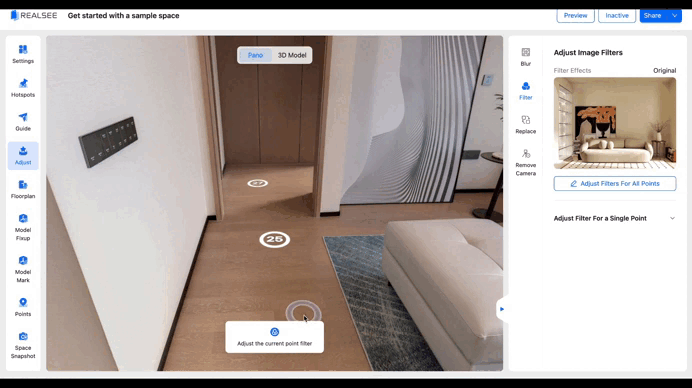Expand Adjust Filter For a Single Point
The height and width of the screenshot is (388, 692).
614,218
